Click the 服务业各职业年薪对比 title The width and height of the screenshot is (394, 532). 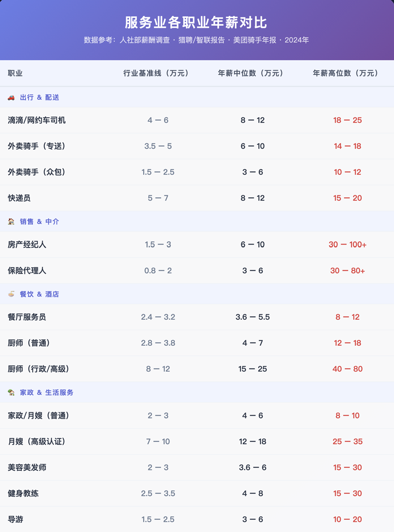pos(196,23)
